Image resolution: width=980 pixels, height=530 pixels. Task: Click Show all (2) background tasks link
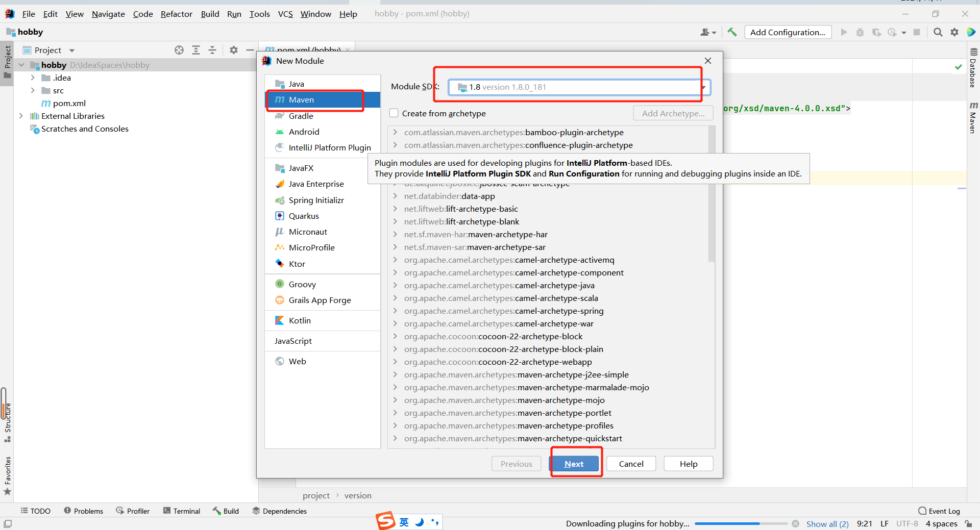coord(827,524)
